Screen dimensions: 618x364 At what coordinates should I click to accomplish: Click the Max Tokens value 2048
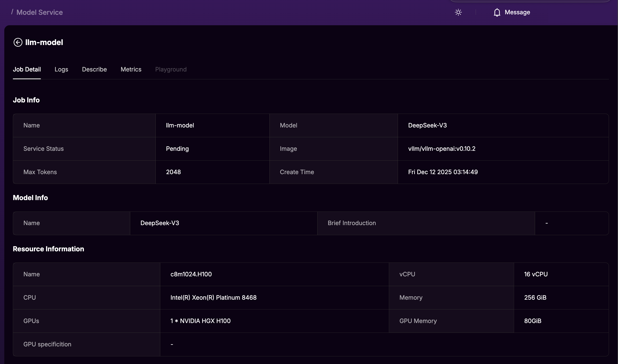point(173,172)
